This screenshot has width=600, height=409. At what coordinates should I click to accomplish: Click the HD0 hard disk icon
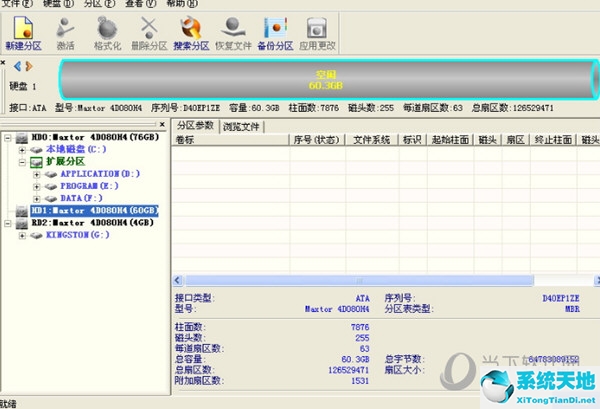22,138
